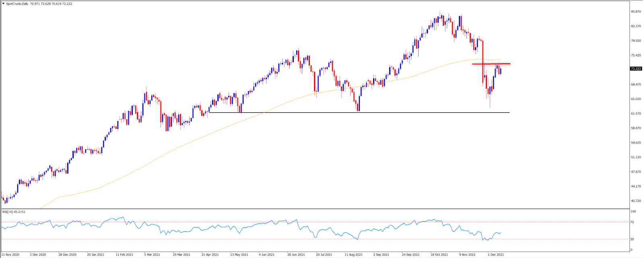This screenshot has height=258, width=644.
Task: Click the RSI 30 level label
Action: coord(632,239)
